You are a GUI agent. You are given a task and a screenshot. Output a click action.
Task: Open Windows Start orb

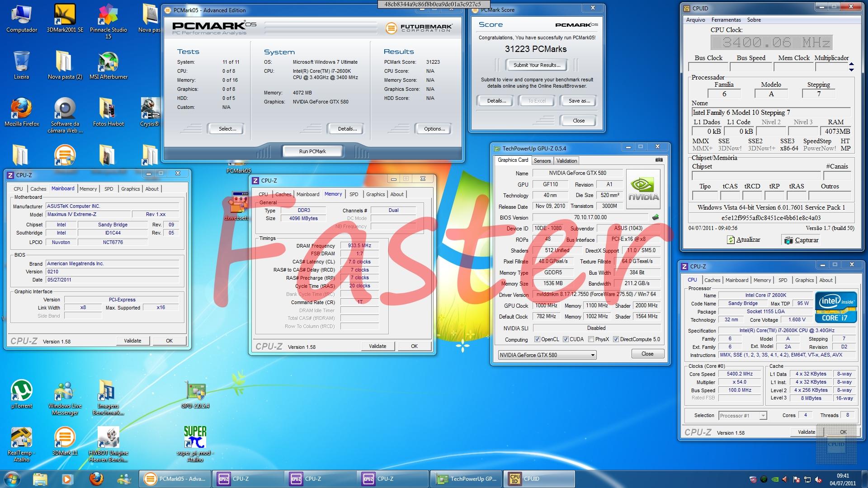coord(12,479)
